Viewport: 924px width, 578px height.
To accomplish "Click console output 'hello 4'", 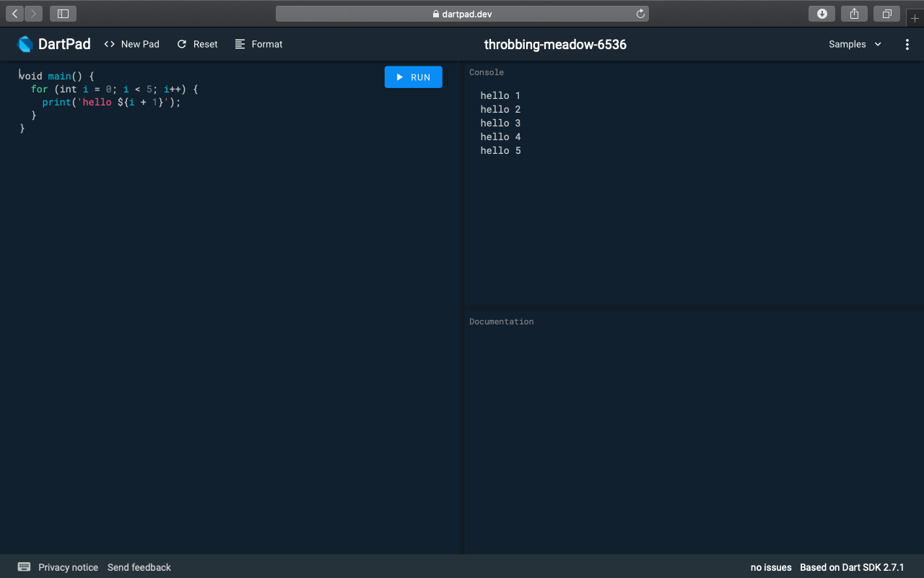I will 500,137.
